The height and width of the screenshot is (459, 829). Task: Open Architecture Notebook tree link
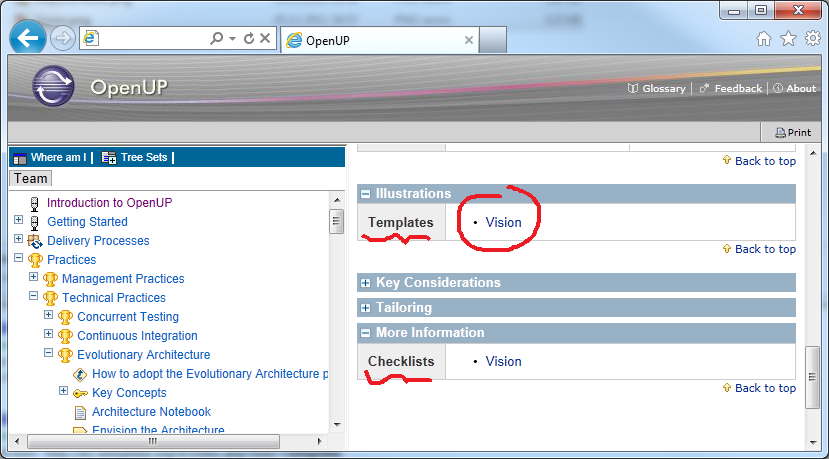point(151,412)
